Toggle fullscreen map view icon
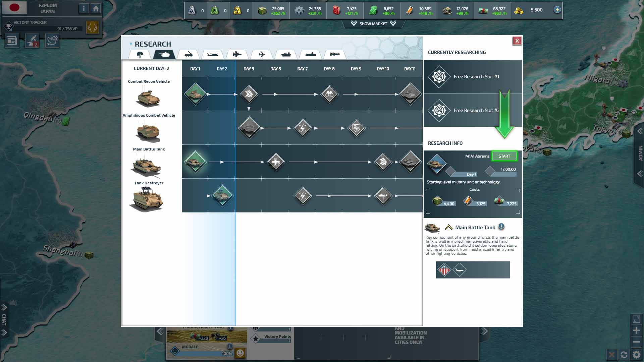644x362 pixels. point(636,319)
